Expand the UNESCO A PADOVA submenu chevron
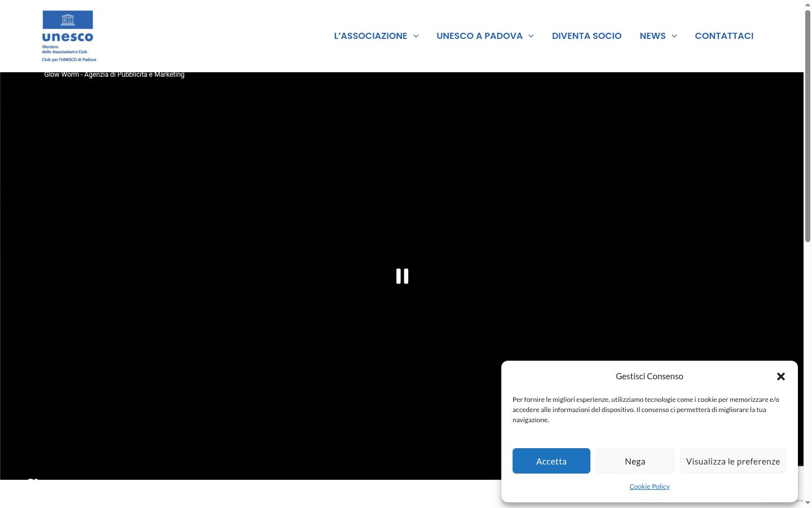 [x=531, y=36]
